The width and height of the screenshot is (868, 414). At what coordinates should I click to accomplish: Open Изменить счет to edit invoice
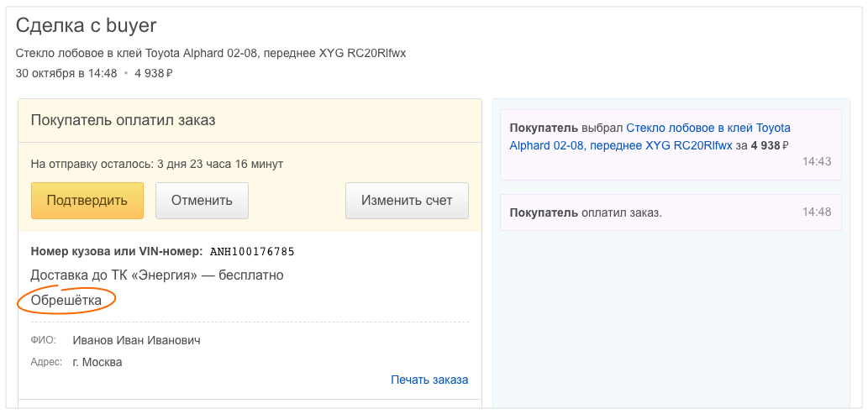point(407,201)
